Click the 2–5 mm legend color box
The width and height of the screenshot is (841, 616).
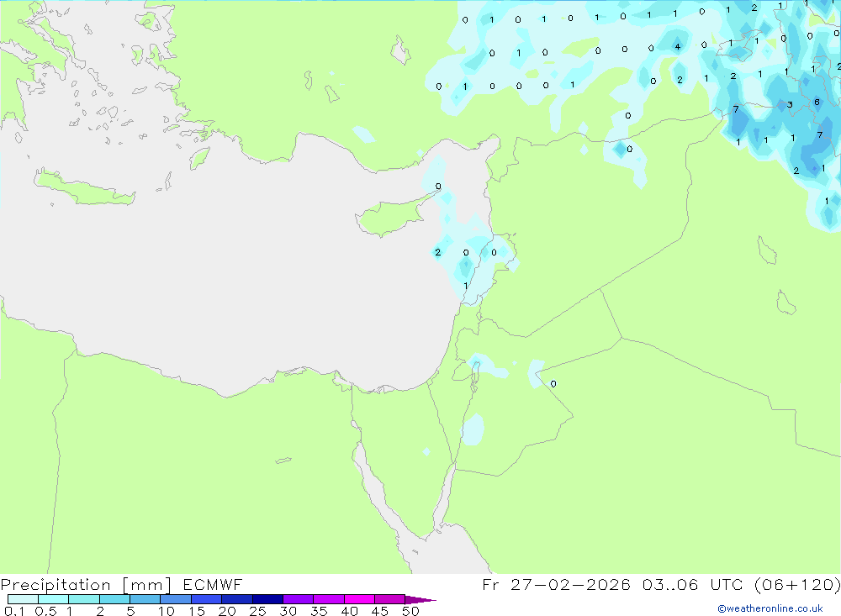click(x=114, y=599)
